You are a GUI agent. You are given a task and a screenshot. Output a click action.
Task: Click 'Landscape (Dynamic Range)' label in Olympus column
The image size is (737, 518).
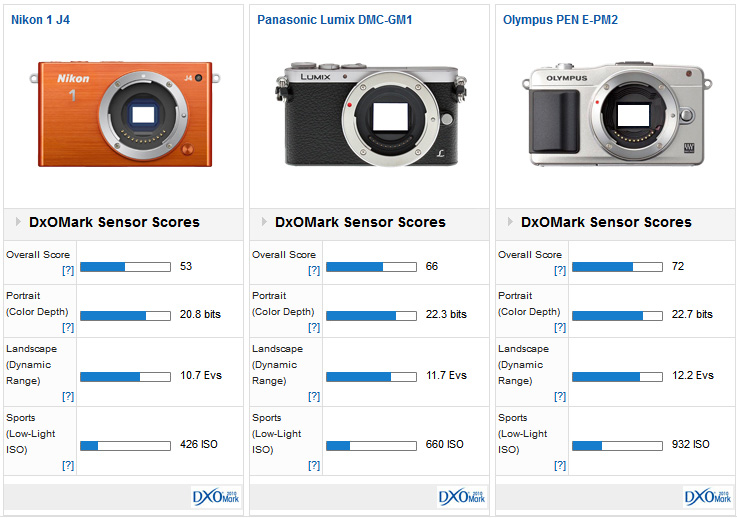[523, 365]
